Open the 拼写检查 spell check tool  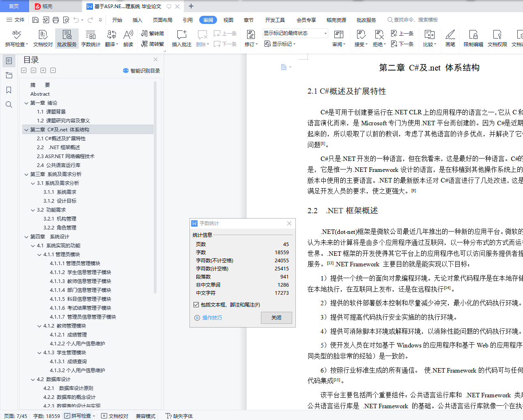[17, 39]
